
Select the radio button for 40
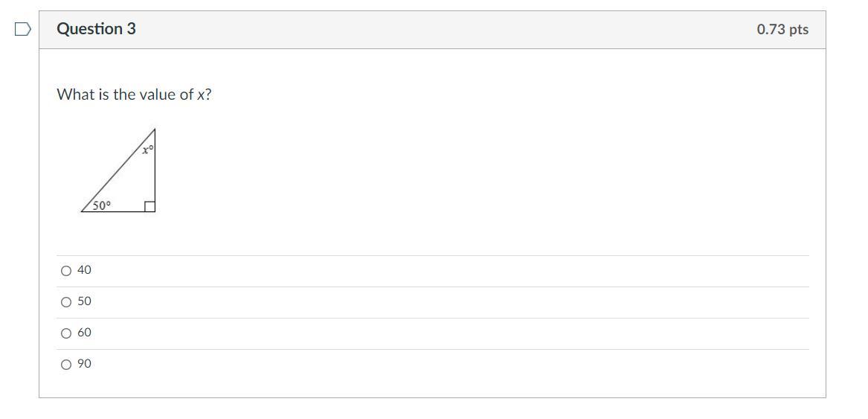click(x=67, y=271)
